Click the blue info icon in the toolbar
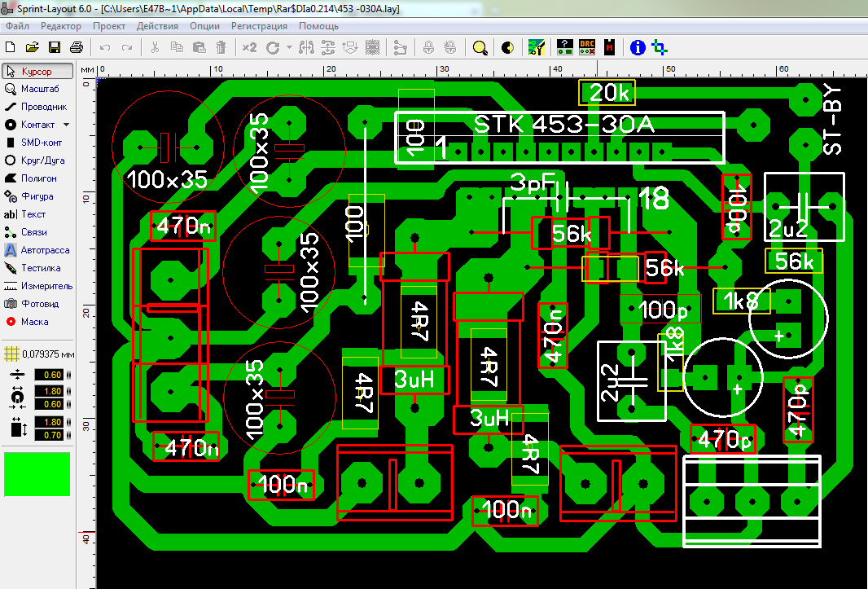This screenshot has width=868, height=589. click(638, 48)
